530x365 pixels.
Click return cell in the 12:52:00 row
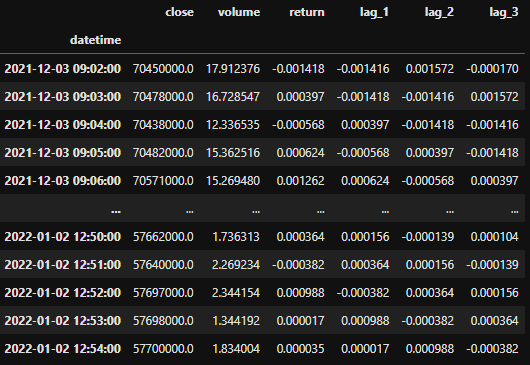[300, 293]
